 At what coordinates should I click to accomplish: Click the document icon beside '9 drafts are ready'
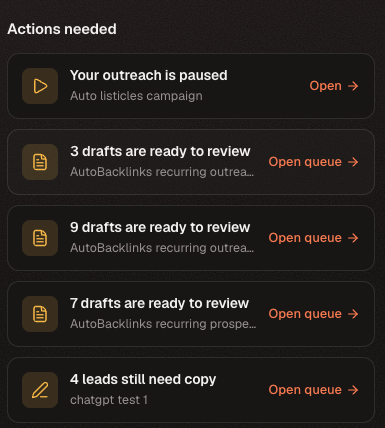pyautogui.click(x=40, y=238)
